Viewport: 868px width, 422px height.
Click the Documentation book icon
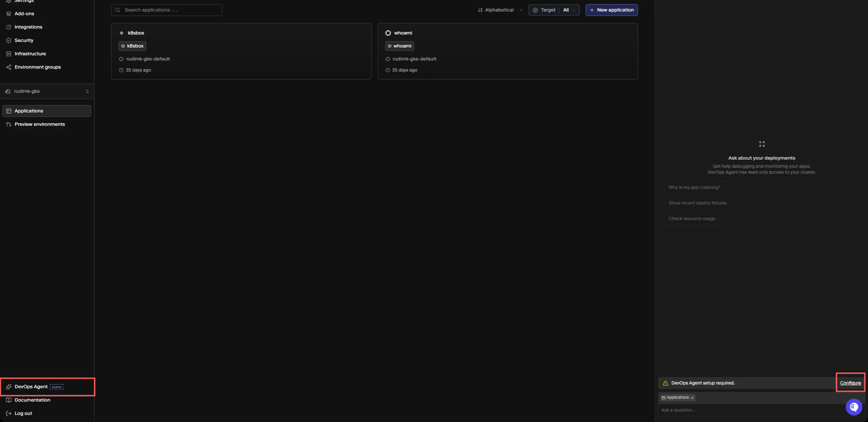pos(9,400)
